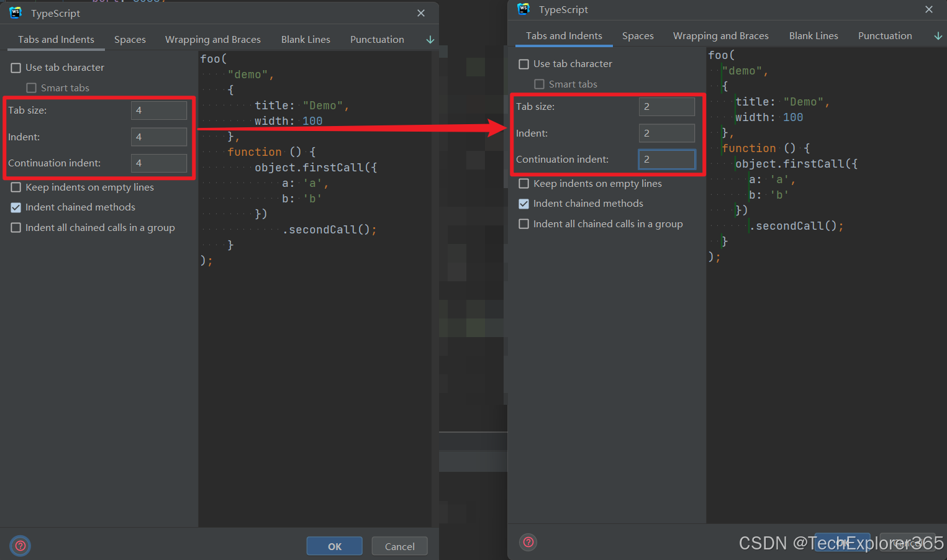Switch to Spaces tab in right dialog
Screen dimensions: 947x560
(x=638, y=36)
